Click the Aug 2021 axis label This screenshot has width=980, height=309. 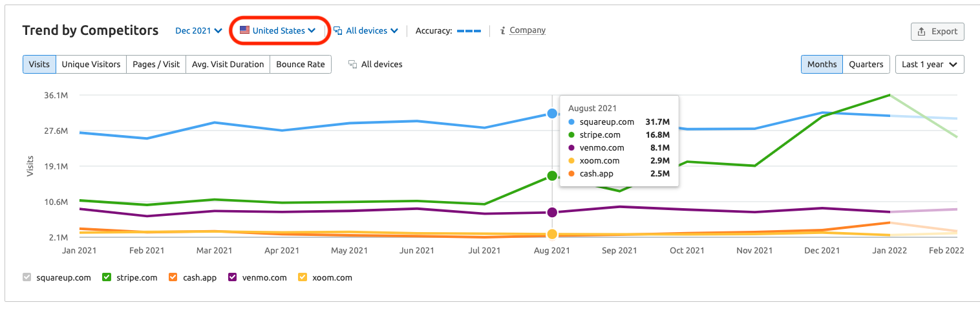click(x=551, y=250)
